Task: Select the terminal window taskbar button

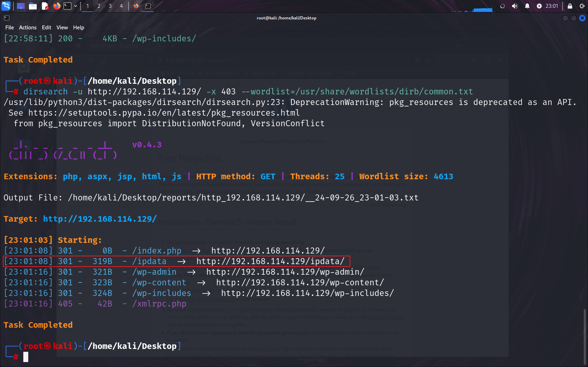Action: [148, 6]
